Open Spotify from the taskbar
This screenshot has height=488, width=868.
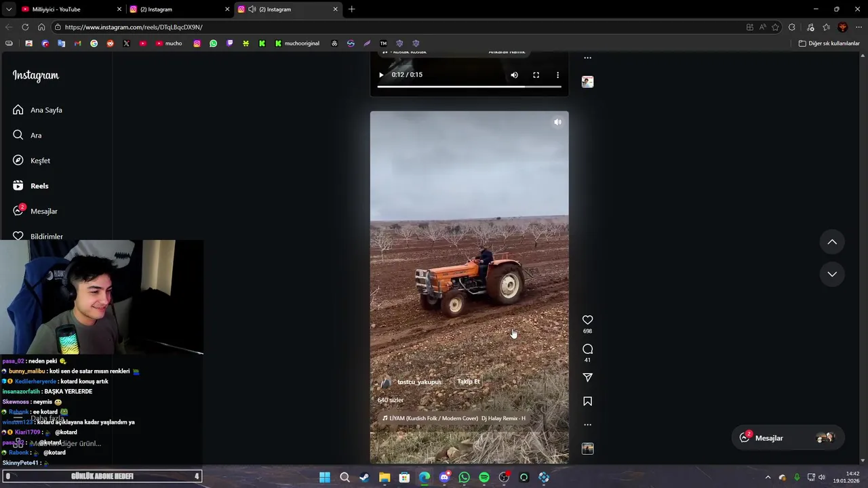[484, 477]
